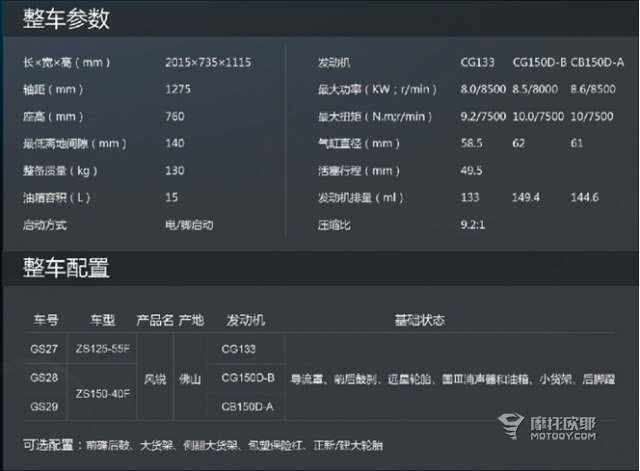This screenshot has width=640, height=471.
Task: Click the max power value 8.0/8500
Action: coord(483,89)
